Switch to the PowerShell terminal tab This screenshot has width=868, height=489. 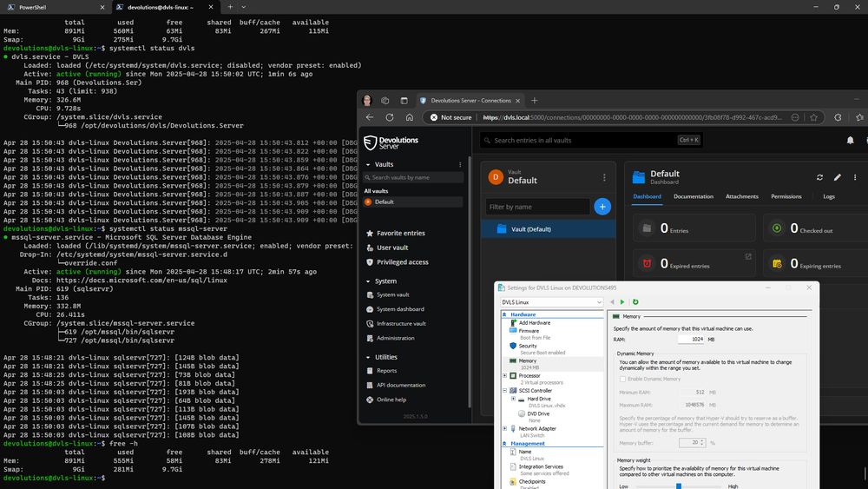coord(54,7)
